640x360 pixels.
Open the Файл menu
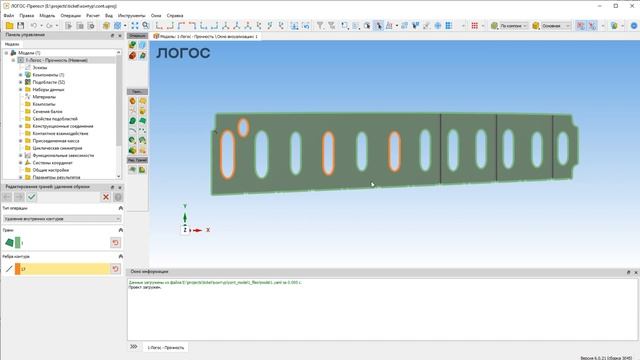[9, 16]
